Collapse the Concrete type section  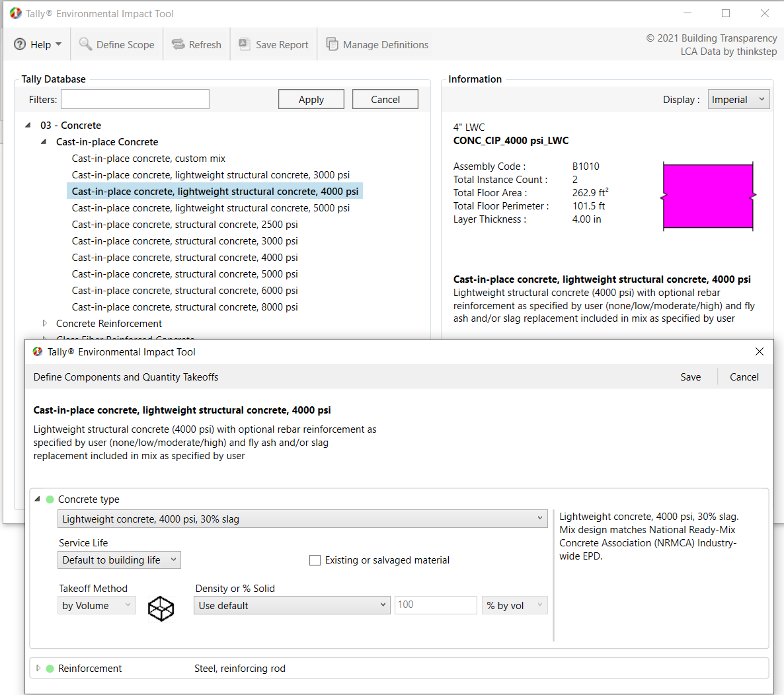pos(38,499)
